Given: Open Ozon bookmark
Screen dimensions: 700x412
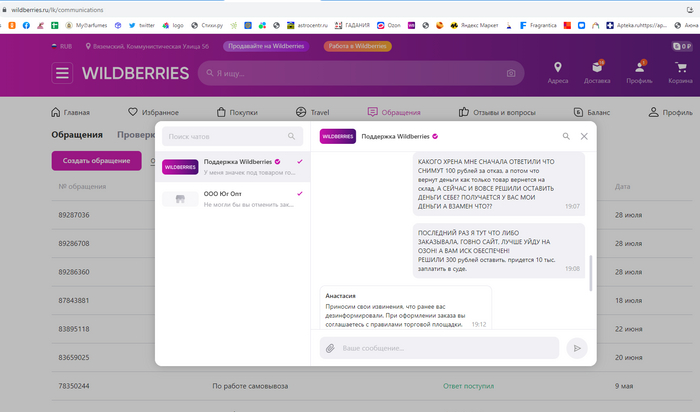Looking at the screenshot, I should [388, 25].
